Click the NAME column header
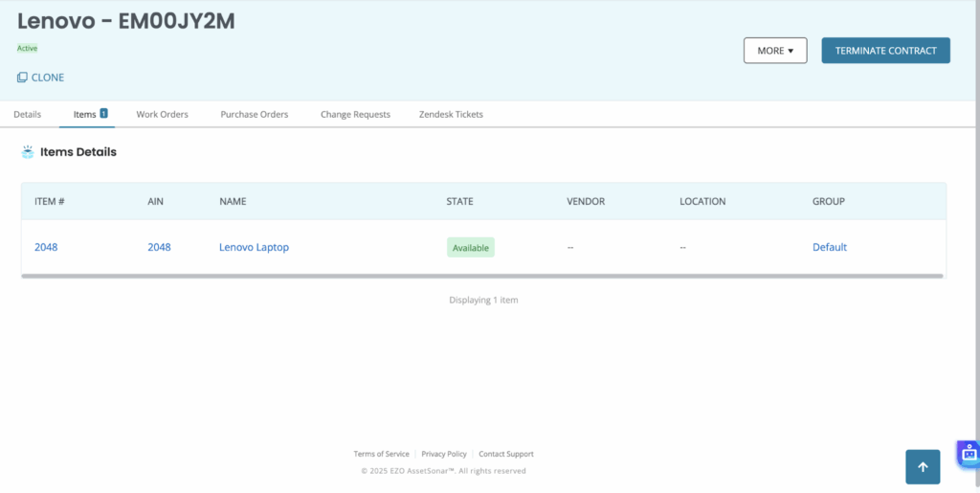This screenshot has height=493, width=980. tap(233, 201)
